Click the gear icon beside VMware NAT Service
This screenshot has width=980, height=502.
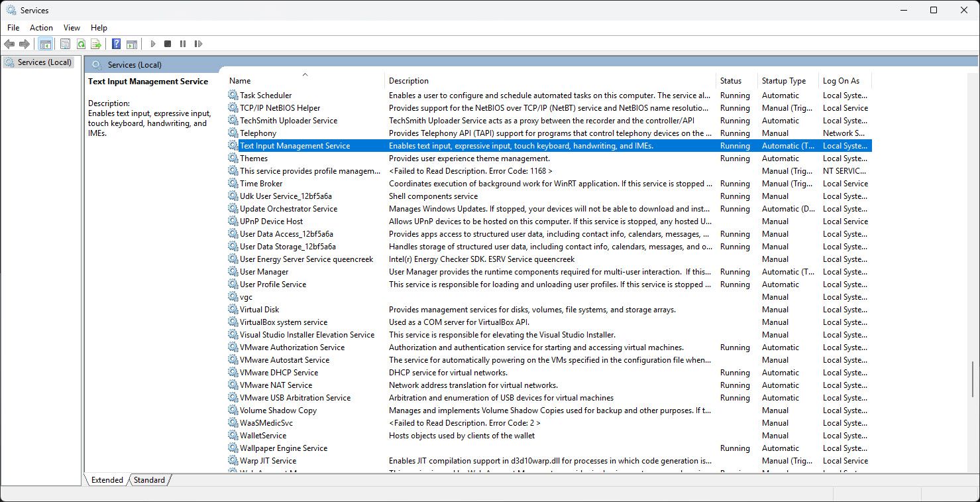coord(233,385)
